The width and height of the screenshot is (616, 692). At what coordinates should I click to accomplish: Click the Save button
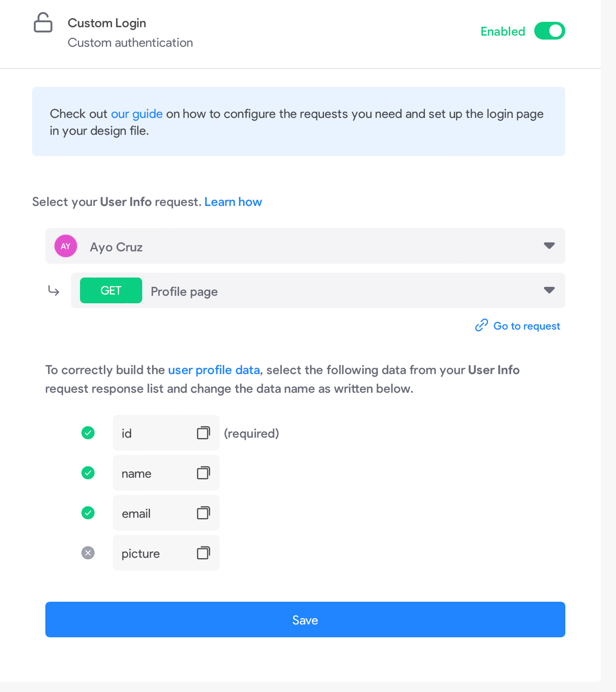point(305,620)
